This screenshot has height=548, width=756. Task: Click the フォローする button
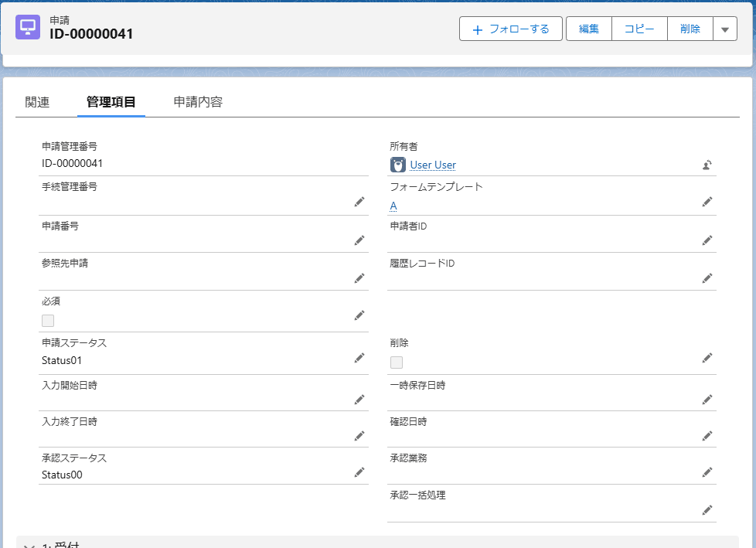[x=510, y=29]
